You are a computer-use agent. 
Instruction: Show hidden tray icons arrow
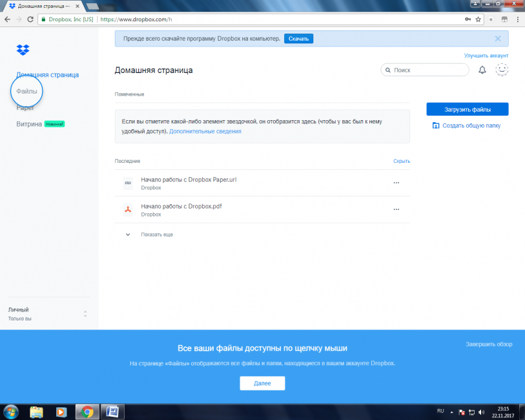[451, 412]
